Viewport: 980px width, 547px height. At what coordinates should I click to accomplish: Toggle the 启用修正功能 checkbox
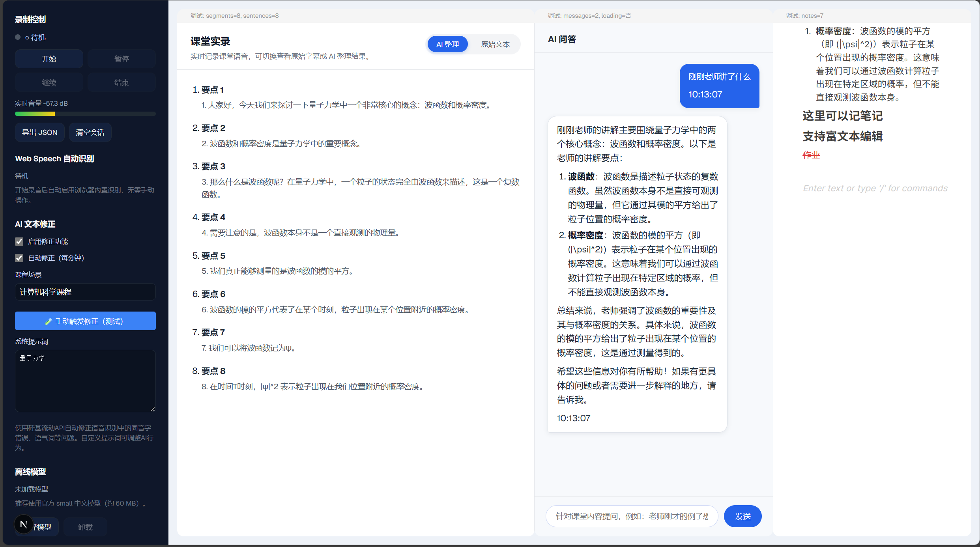pyautogui.click(x=19, y=241)
